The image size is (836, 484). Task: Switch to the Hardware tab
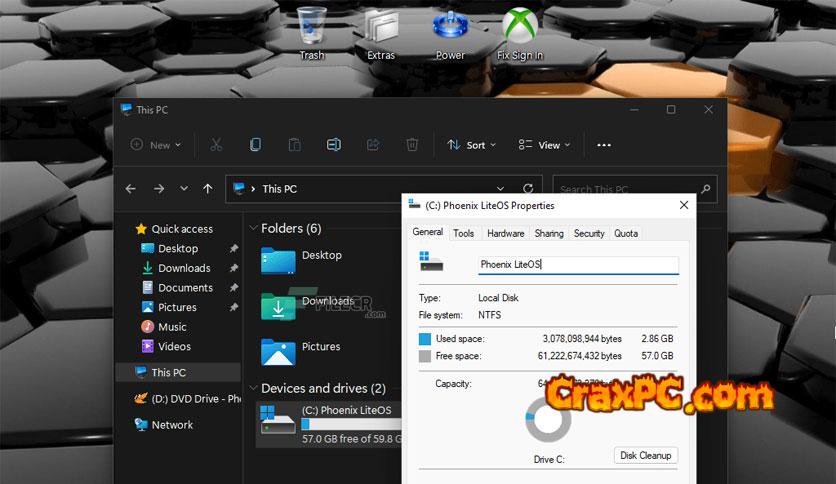click(505, 233)
